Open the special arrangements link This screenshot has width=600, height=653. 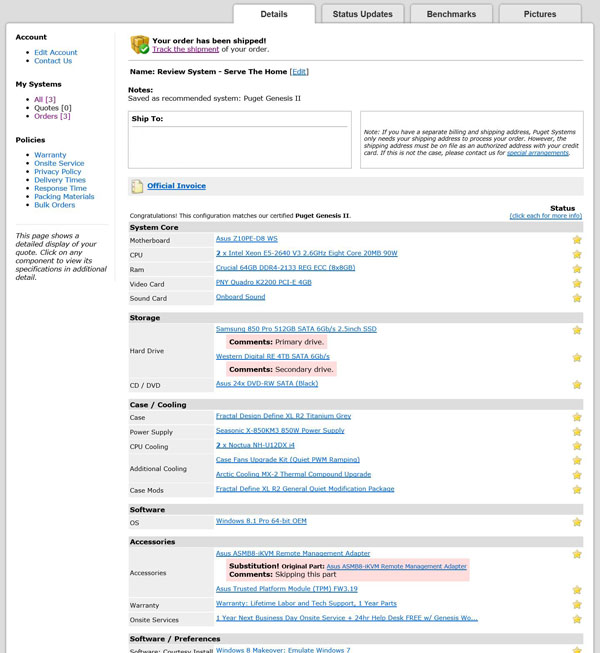click(x=538, y=153)
